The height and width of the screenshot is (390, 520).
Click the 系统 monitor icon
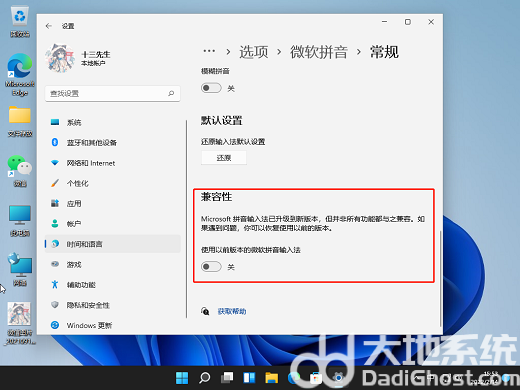(55, 122)
